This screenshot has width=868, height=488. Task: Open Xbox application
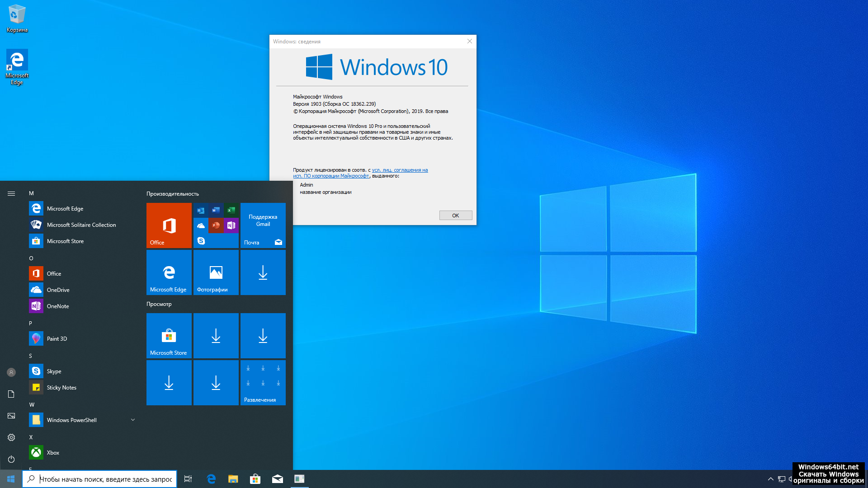click(52, 452)
